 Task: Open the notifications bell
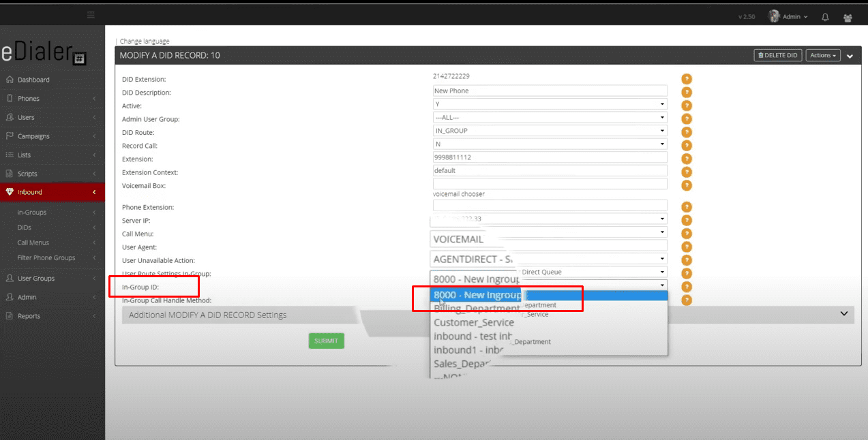[825, 17]
